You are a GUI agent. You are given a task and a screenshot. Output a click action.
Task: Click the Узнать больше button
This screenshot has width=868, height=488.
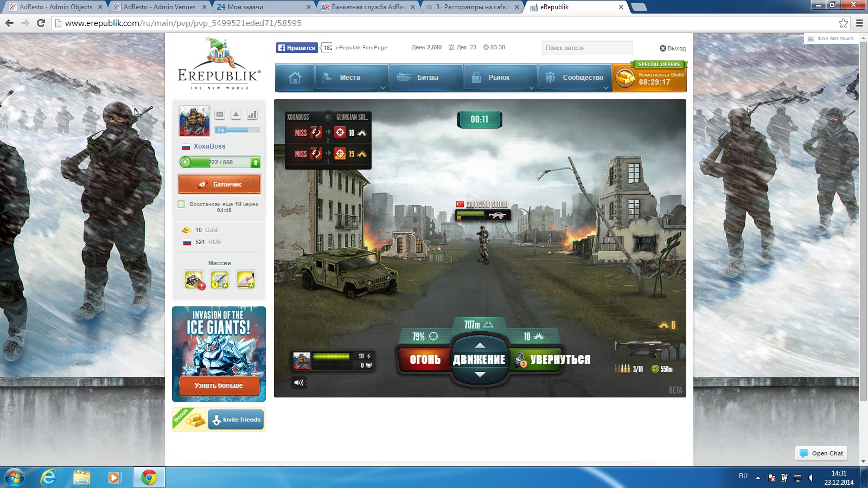[219, 386]
